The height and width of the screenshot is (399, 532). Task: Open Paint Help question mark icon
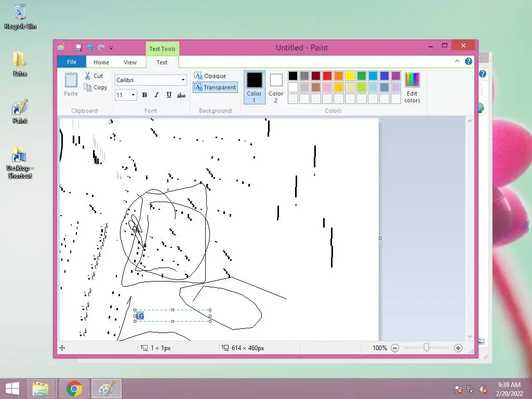pyautogui.click(x=469, y=61)
